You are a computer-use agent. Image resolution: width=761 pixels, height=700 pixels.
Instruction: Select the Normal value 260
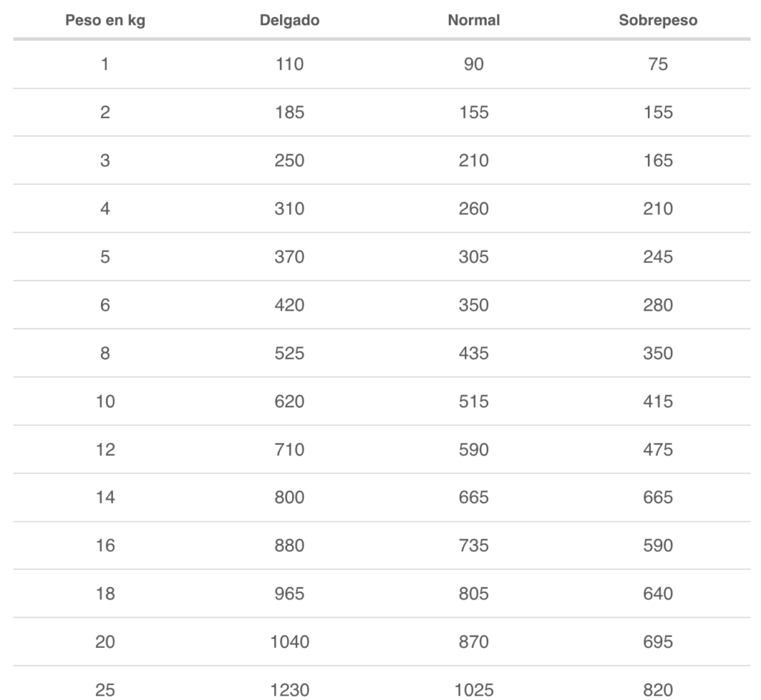pyautogui.click(x=473, y=208)
